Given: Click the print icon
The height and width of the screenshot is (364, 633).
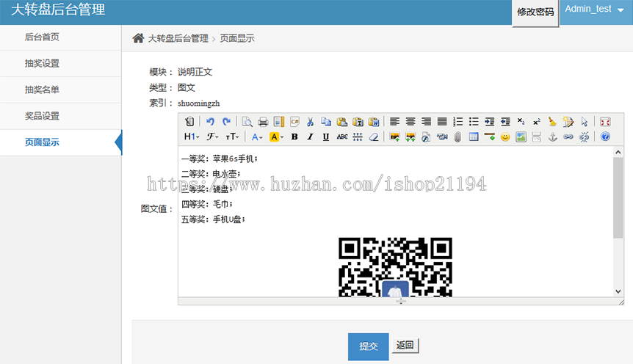Looking at the screenshot, I should pos(263,122).
